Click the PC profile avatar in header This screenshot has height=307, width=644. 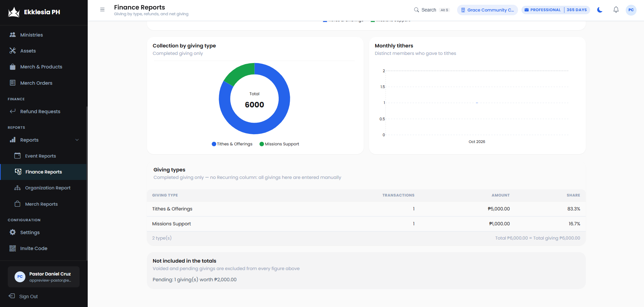631,10
